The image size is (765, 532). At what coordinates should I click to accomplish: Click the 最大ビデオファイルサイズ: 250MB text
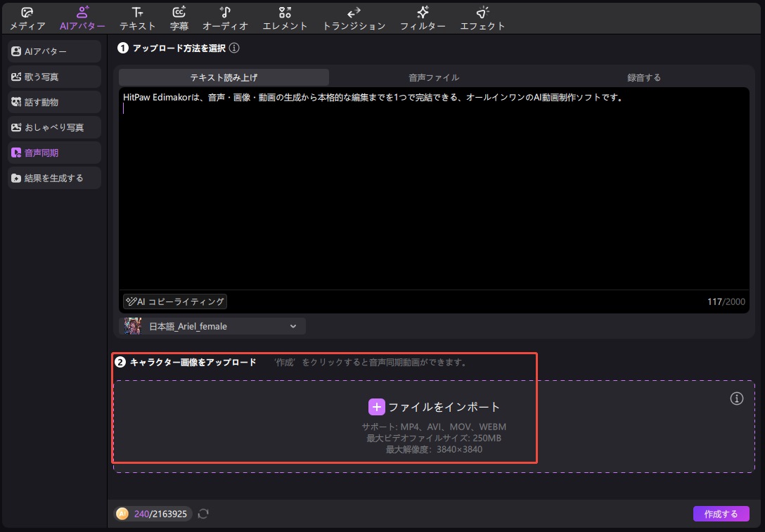click(x=434, y=438)
